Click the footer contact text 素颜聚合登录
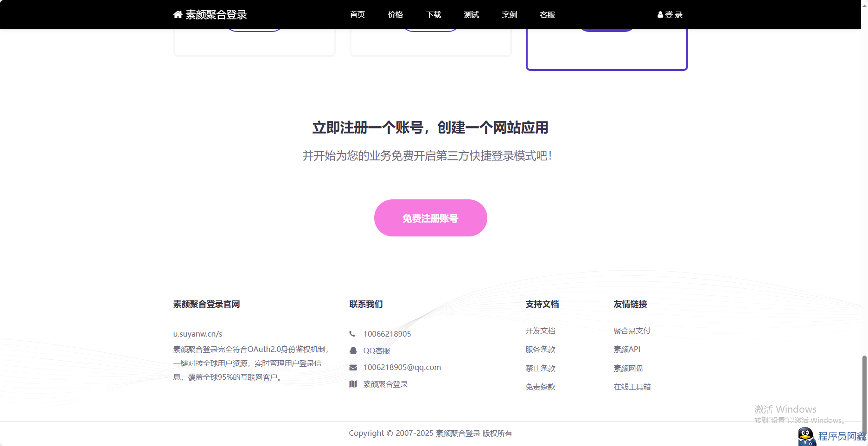The width and height of the screenshot is (868, 446). (385, 384)
